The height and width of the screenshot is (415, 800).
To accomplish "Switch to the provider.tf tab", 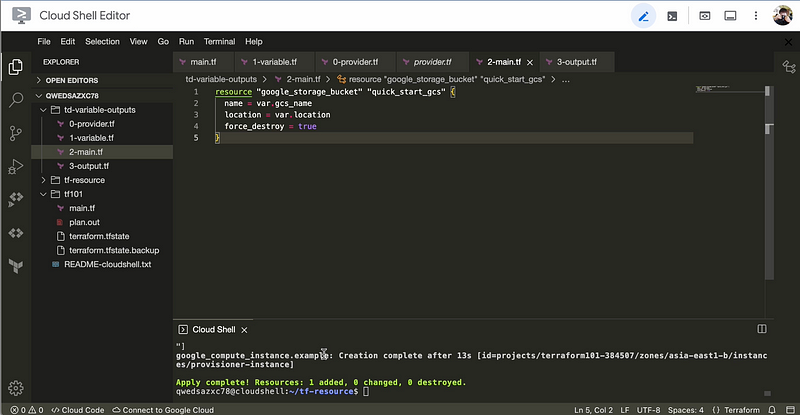I will [x=432, y=62].
